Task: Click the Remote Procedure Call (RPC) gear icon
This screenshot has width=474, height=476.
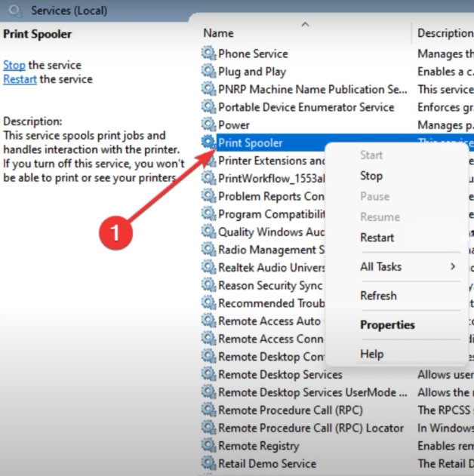Action: (208, 410)
